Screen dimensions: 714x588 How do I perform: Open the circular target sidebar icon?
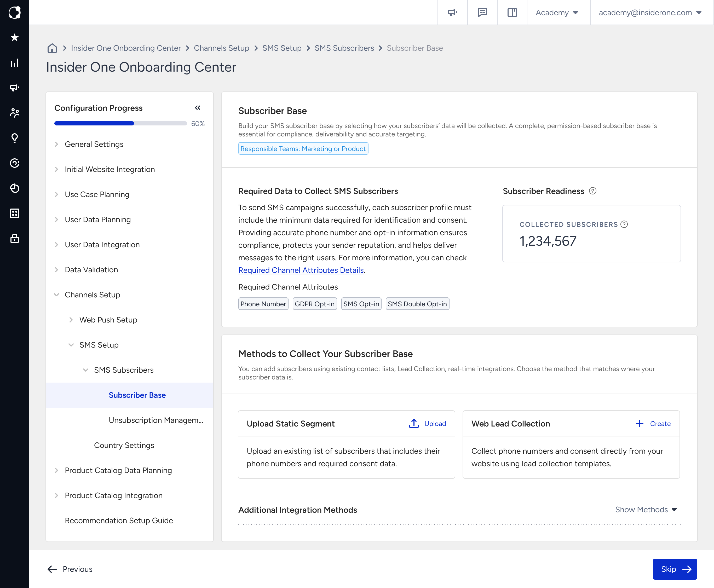point(15,163)
